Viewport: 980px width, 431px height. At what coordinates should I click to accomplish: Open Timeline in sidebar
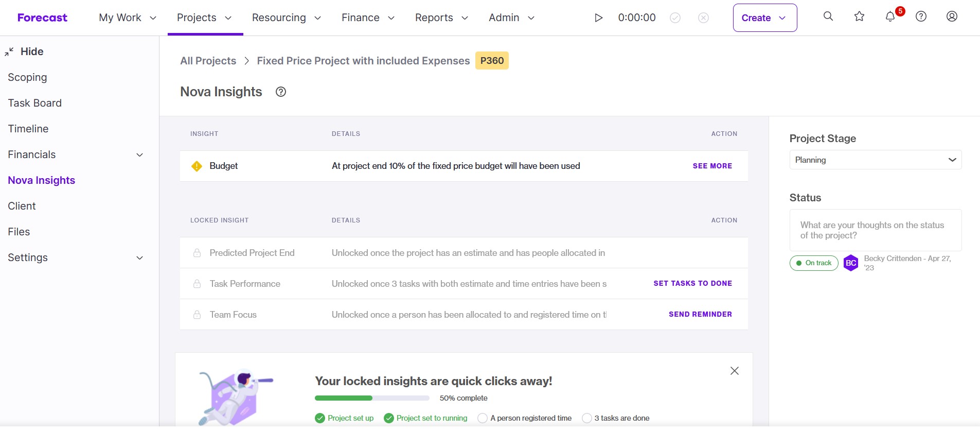point(28,129)
